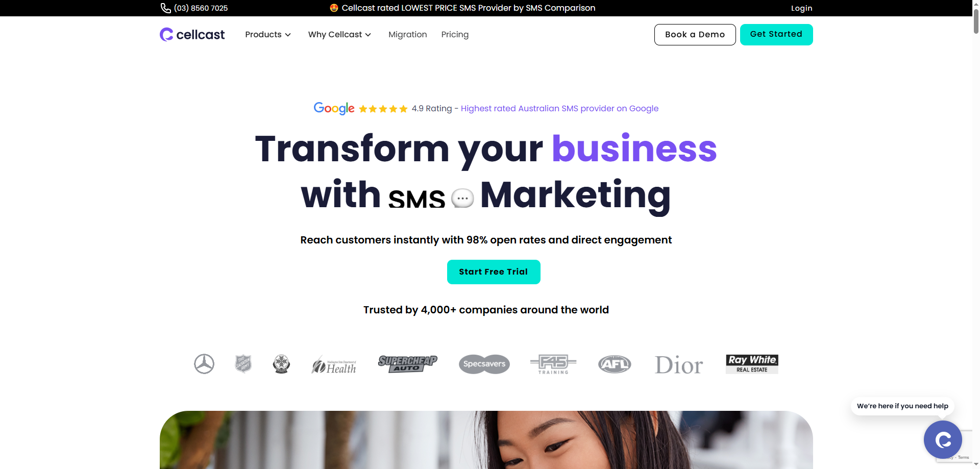The width and height of the screenshot is (980, 469).
Task: Click the Book a Demo button
Action: click(695, 35)
